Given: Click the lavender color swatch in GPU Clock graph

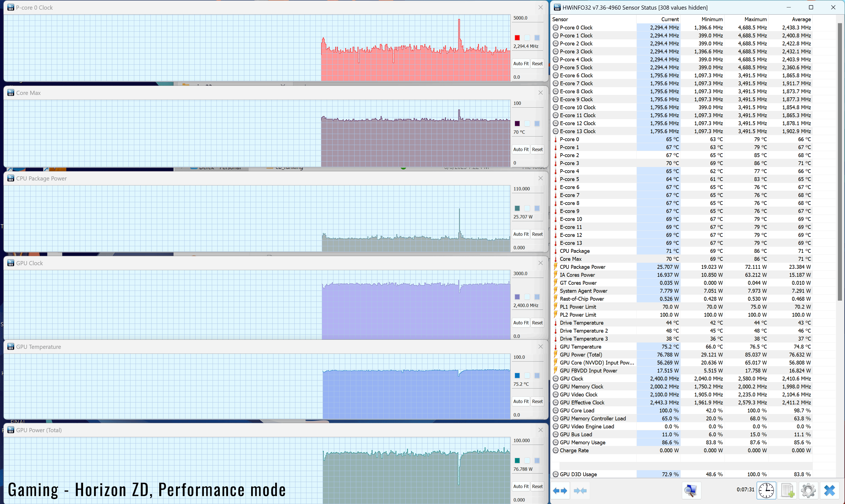Looking at the screenshot, I should click(x=517, y=297).
